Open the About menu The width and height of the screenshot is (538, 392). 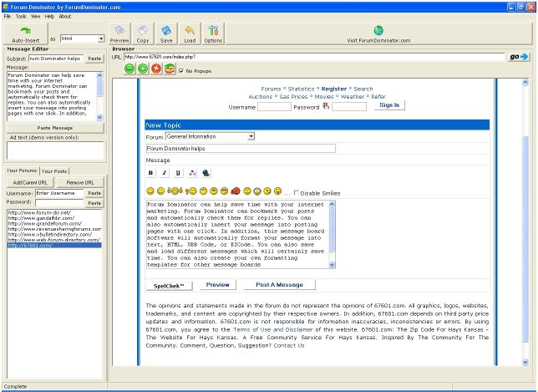(x=65, y=16)
